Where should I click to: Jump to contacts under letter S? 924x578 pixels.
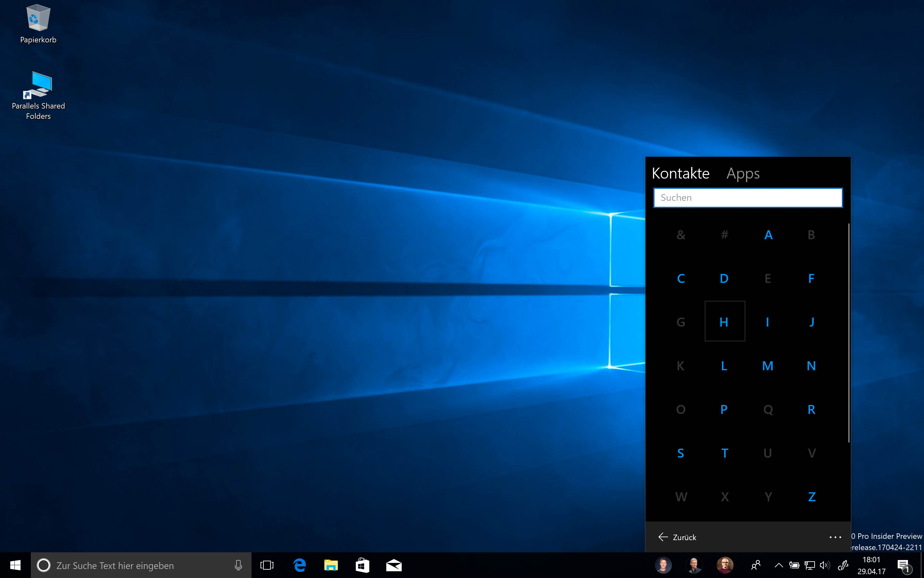pos(681,453)
